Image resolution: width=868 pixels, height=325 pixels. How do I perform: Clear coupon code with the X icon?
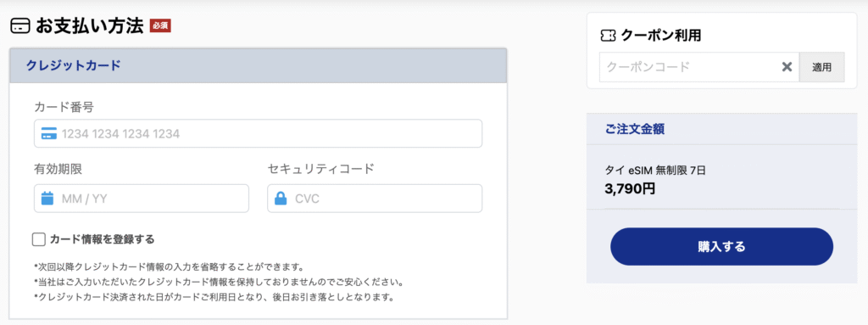coord(787,67)
